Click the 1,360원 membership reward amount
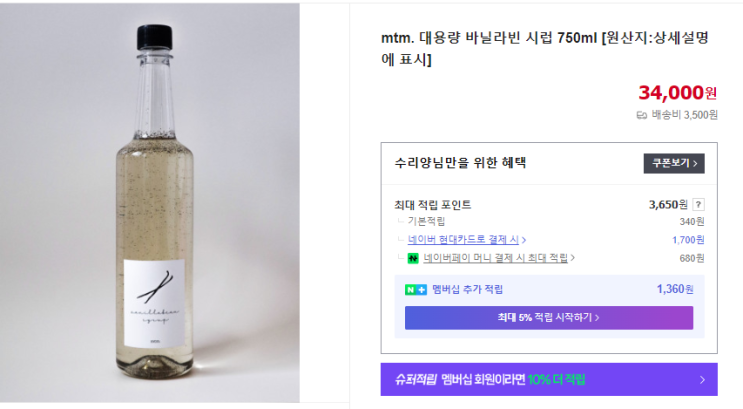Screen dimensions: 743x409 pos(675,289)
